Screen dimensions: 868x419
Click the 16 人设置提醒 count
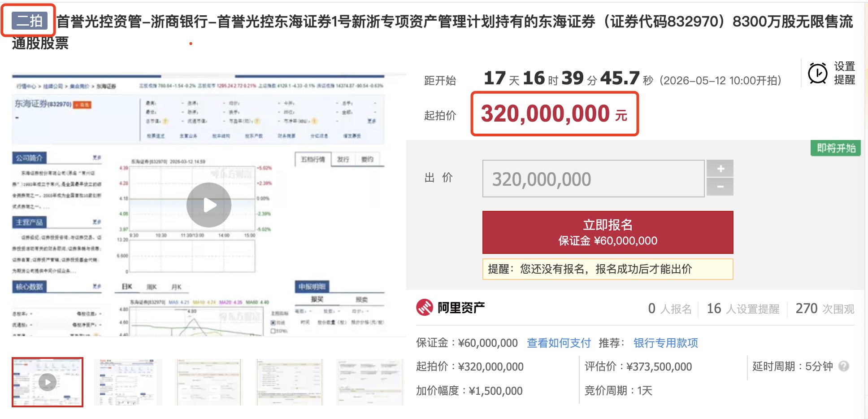[x=743, y=309]
